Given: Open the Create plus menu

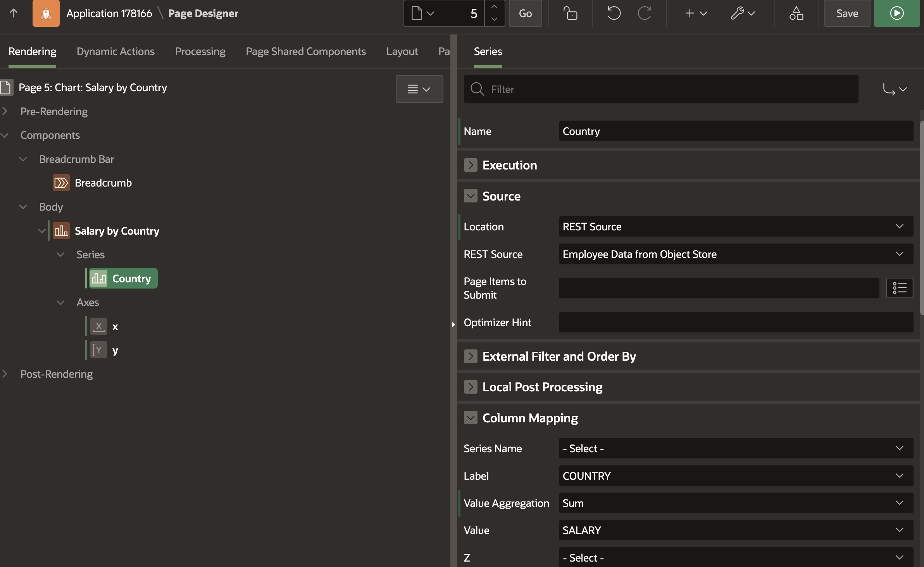Looking at the screenshot, I should [696, 13].
